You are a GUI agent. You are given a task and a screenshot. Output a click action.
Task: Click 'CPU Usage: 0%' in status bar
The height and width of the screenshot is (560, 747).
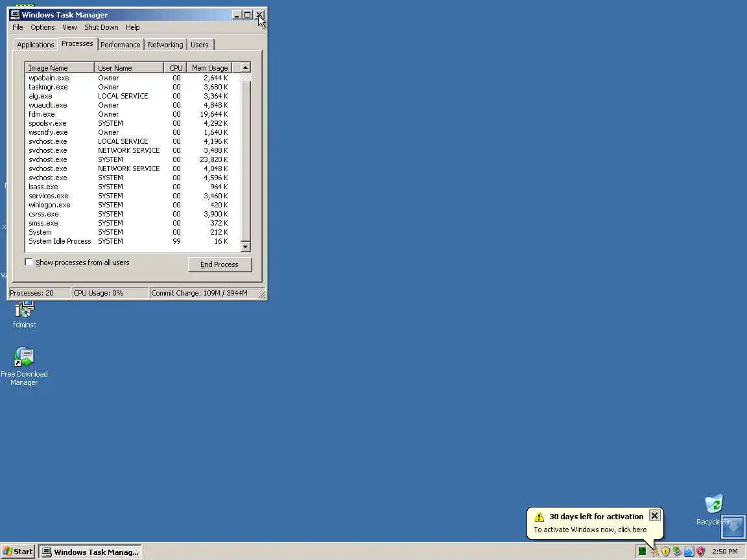(x=98, y=293)
